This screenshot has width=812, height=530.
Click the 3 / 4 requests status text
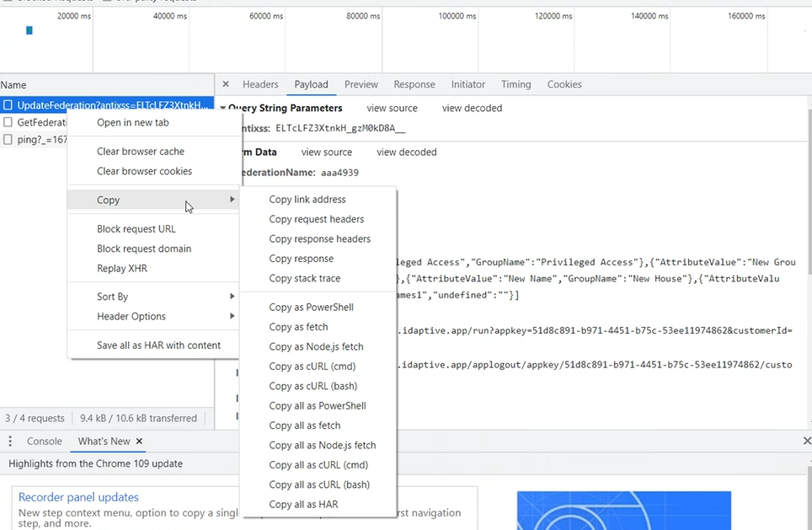[35, 418]
